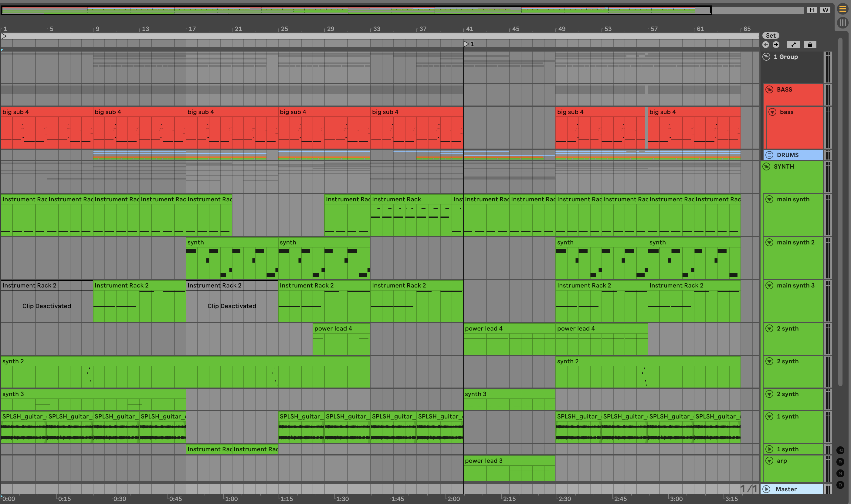Show the In/Out section (I-O)
Viewport: 851px width, 504px height.
click(x=840, y=450)
